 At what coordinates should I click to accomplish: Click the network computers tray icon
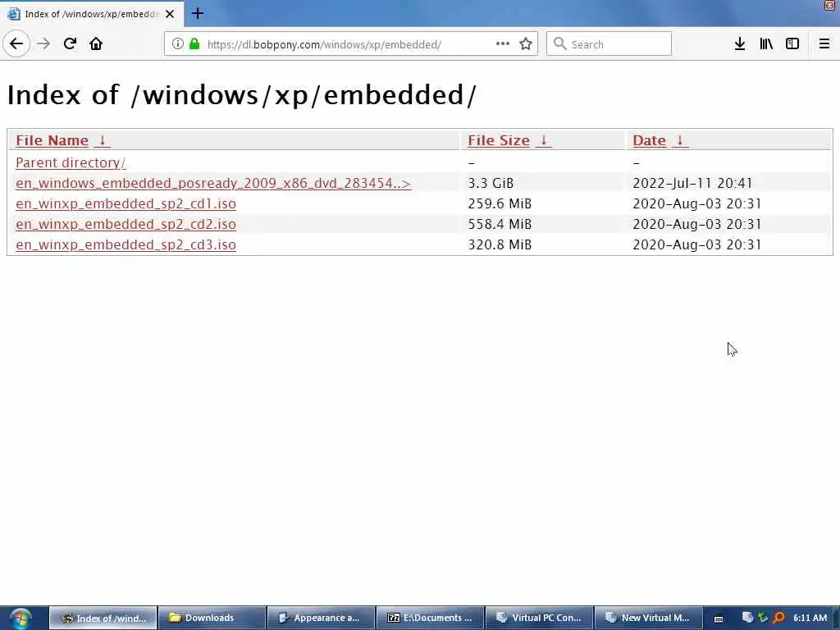(x=747, y=618)
